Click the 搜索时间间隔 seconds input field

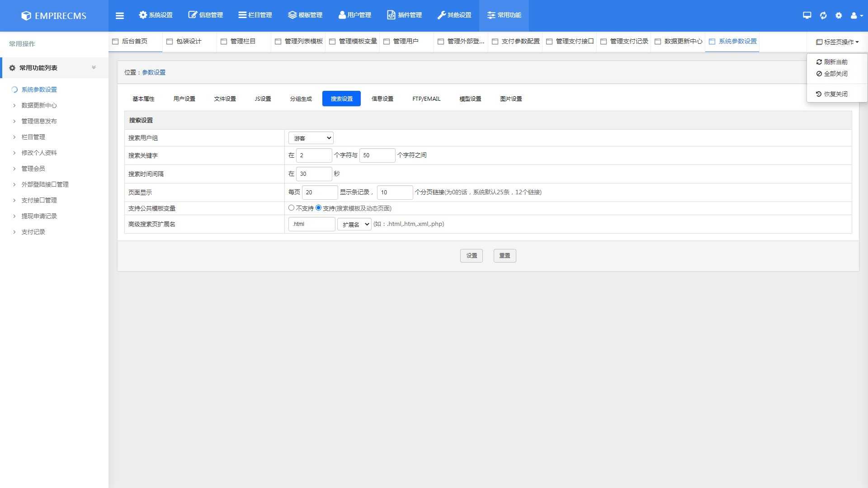coord(314,174)
